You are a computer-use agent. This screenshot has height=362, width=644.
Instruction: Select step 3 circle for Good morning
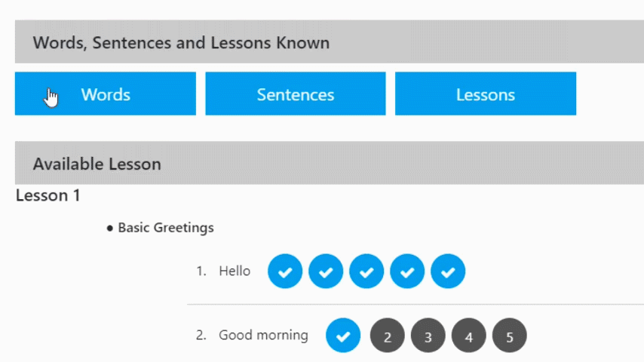428,336
